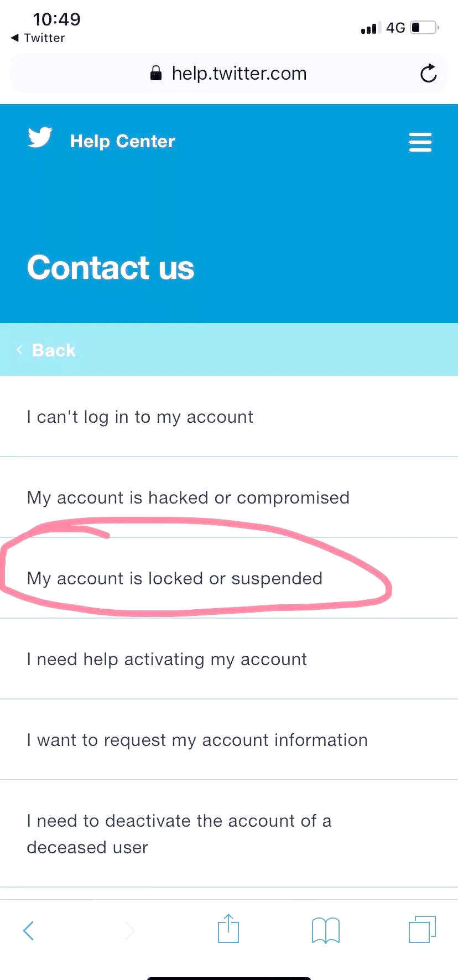
Task: Choose "I need help activating my account"
Action: click(229, 659)
